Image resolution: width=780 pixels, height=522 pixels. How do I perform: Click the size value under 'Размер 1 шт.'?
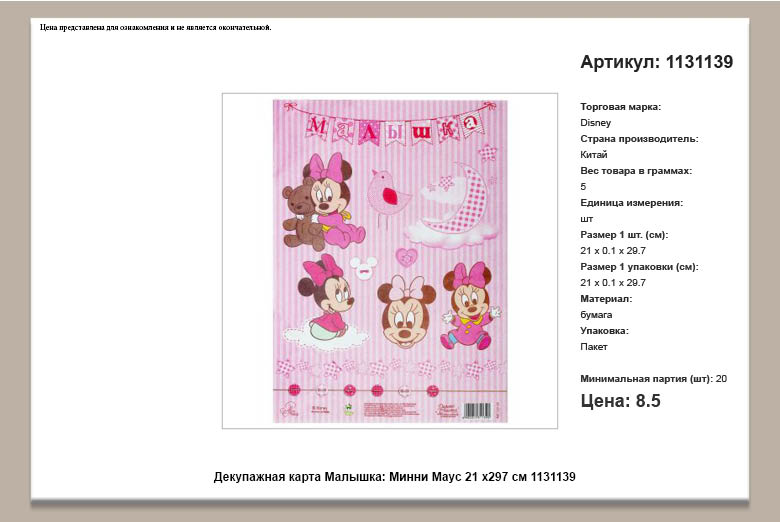point(613,251)
